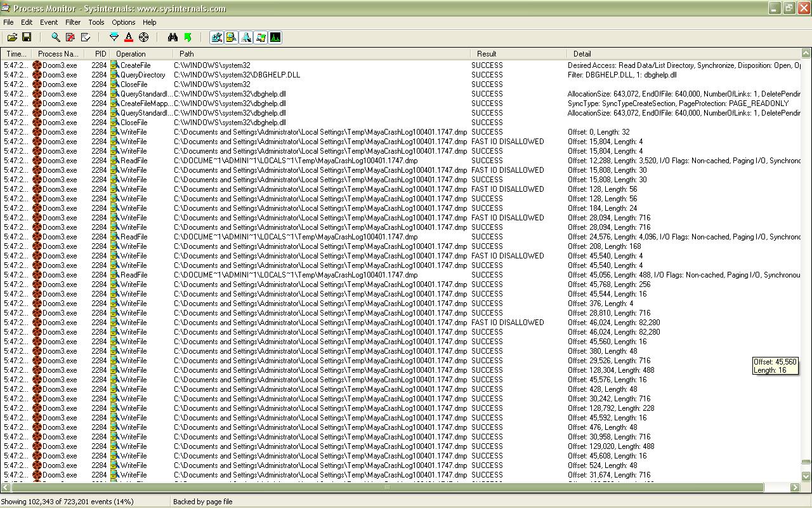Viewport: 812px width, 508px height.
Task: Click the path C:\WINDOWS\system32\DBGHELP.DLL
Action: tap(237, 75)
